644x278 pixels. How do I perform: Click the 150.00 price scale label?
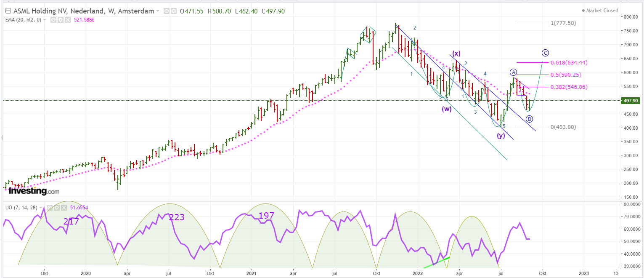tap(631, 197)
